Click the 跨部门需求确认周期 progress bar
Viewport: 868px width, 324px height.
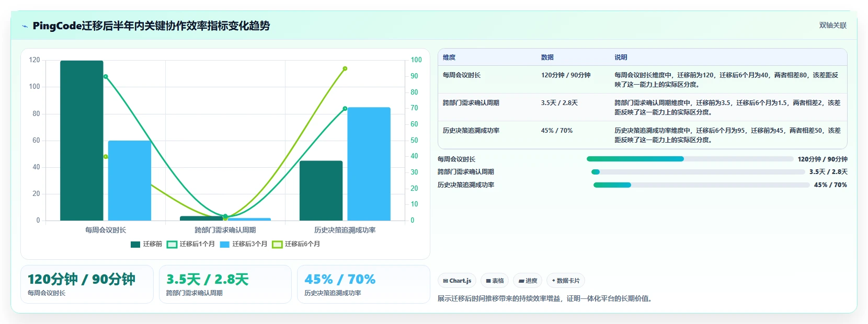click(x=698, y=172)
